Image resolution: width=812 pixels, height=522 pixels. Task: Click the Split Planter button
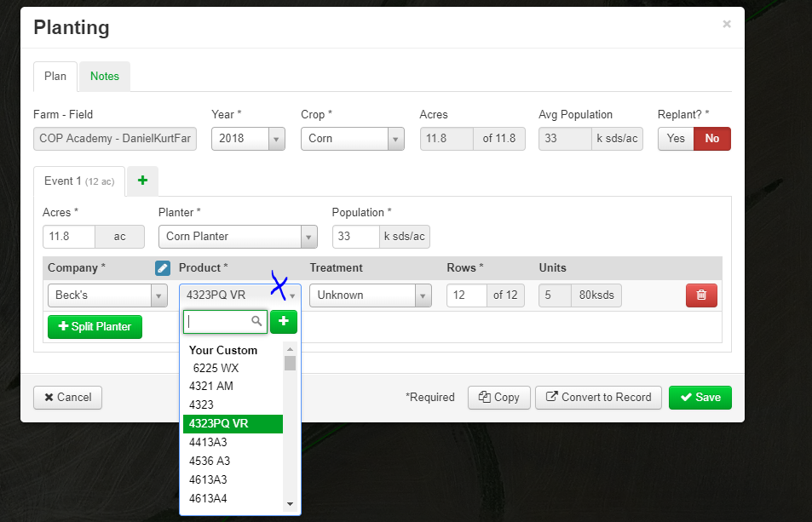(x=95, y=327)
